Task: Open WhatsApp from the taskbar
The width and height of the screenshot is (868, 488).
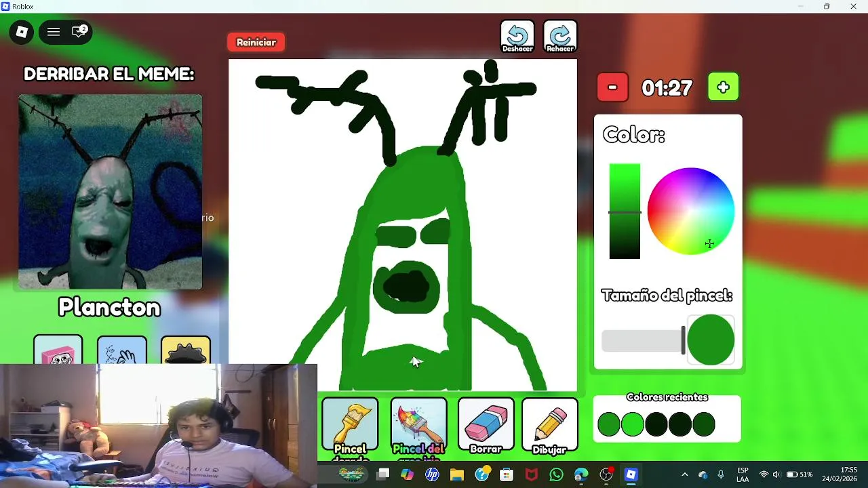Action: pyautogui.click(x=556, y=474)
